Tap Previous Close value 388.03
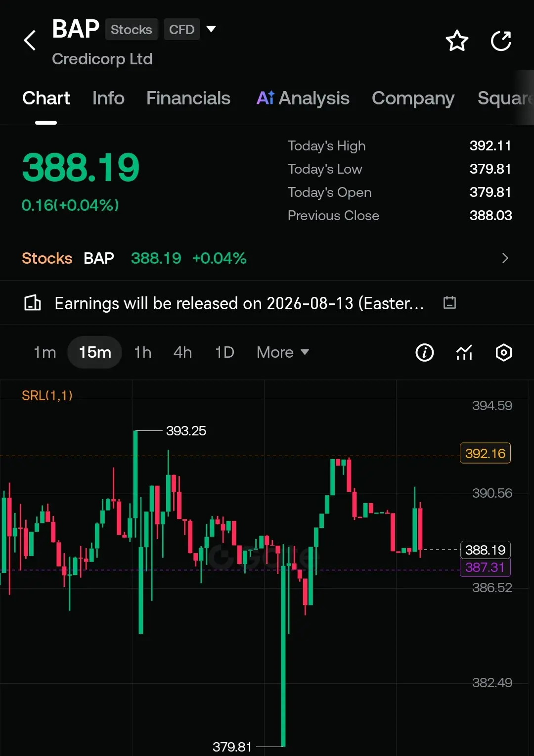This screenshot has height=756, width=534. [490, 215]
